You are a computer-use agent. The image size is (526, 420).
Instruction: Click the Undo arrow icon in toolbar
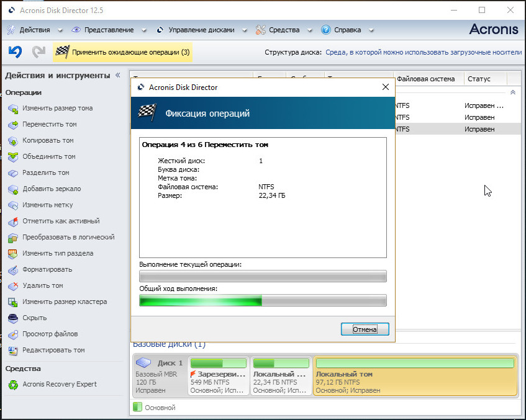pos(15,51)
